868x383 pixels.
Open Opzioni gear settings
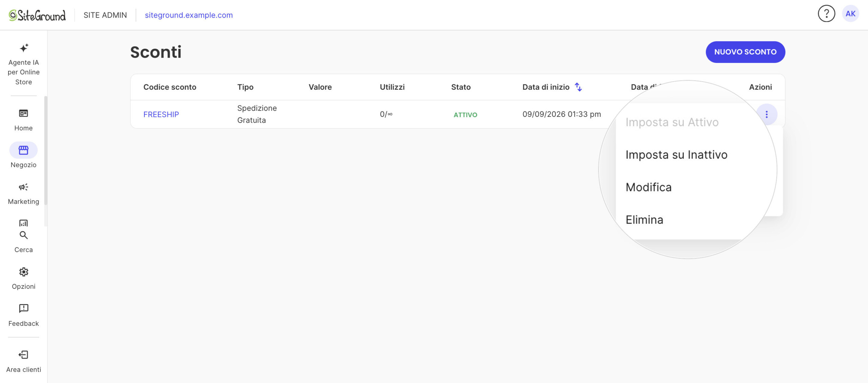[23, 279]
